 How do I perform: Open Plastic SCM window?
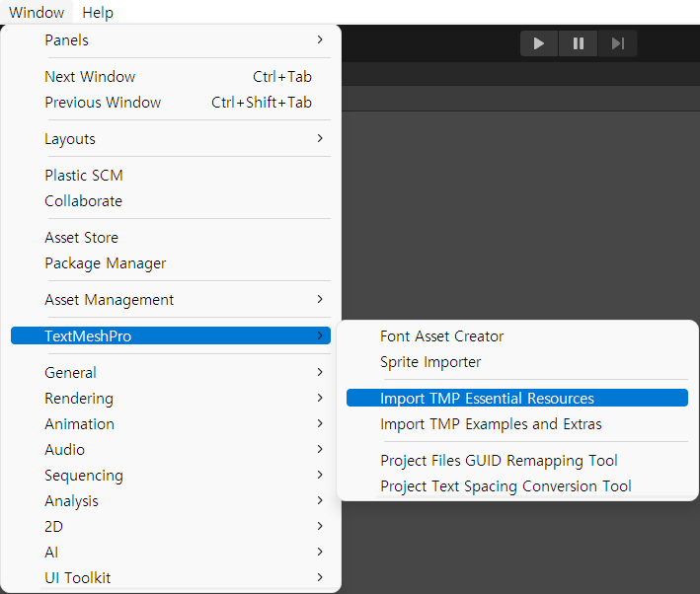click(x=171, y=176)
